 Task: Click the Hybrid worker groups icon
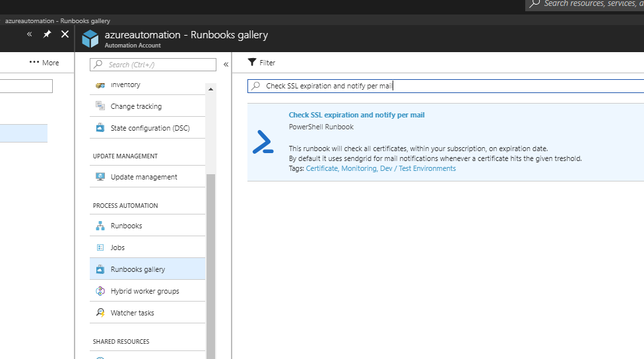100,291
